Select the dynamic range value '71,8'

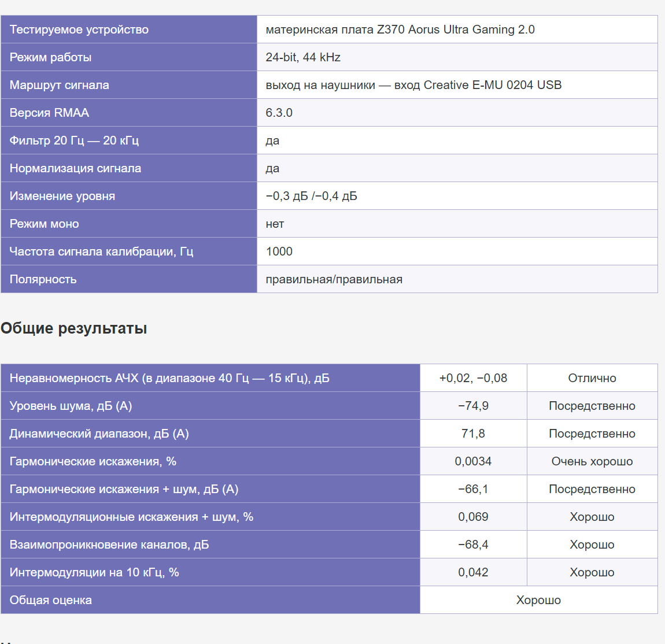tap(473, 434)
